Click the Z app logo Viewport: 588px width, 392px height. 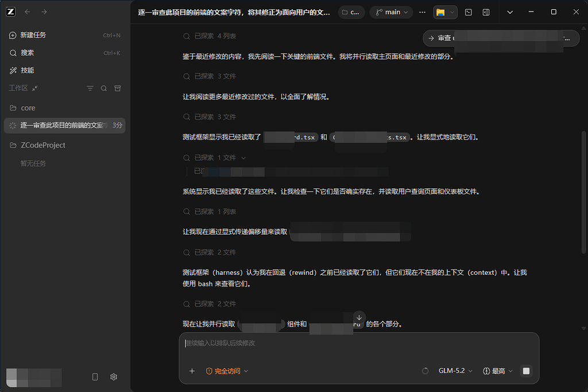click(x=11, y=11)
